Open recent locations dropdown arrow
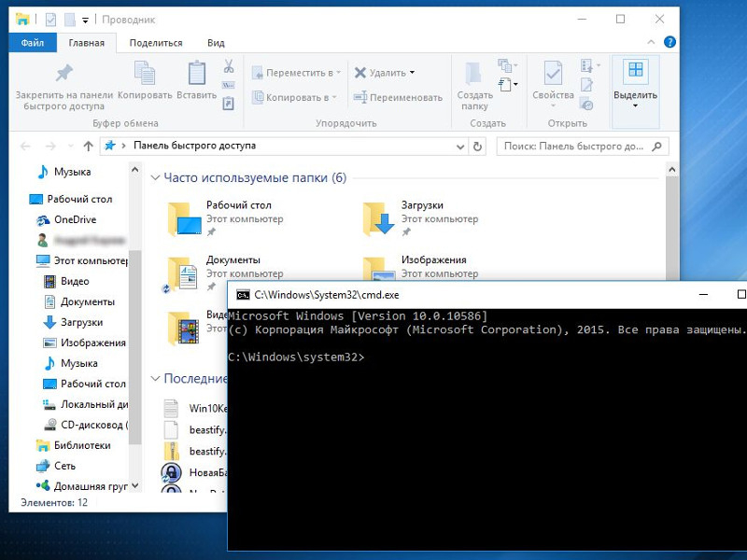 [x=71, y=147]
